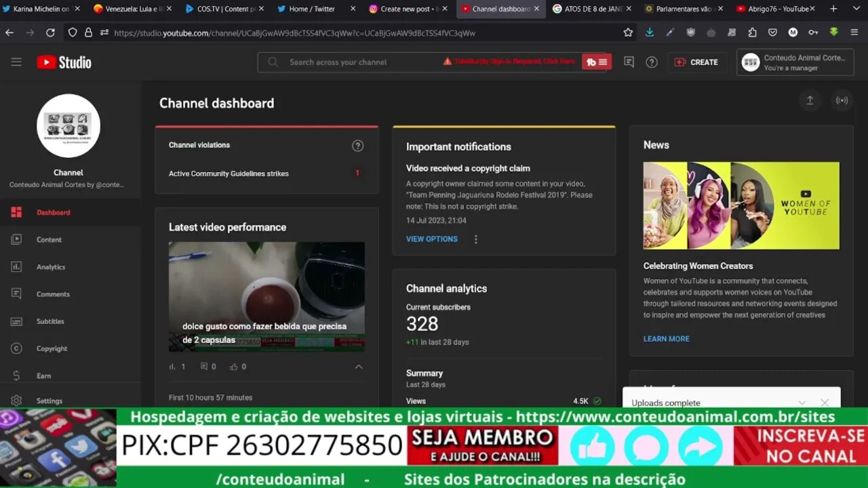The height and width of the screenshot is (488, 868).
Task: Open Channel violations help icon
Action: pos(358,146)
